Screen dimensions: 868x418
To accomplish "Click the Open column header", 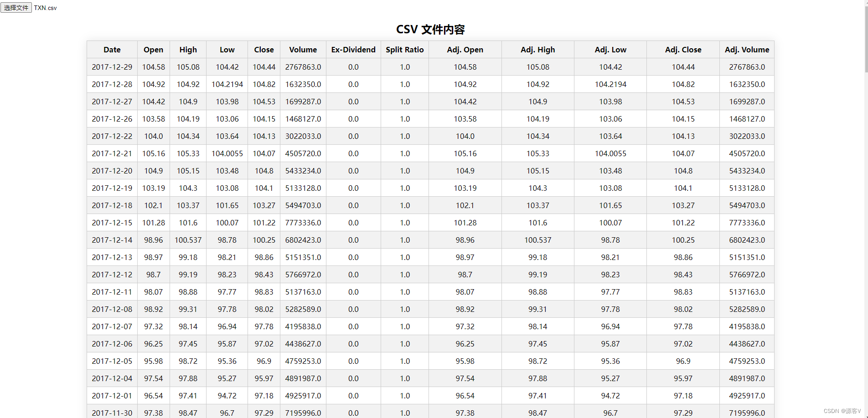I will tap(154, 50).
